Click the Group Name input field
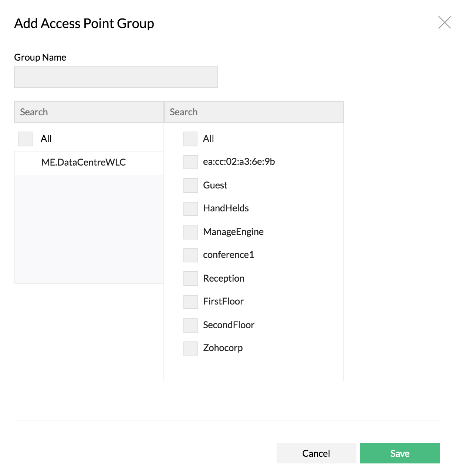Viewport: 460px width, 476px height. click(116, 76)
